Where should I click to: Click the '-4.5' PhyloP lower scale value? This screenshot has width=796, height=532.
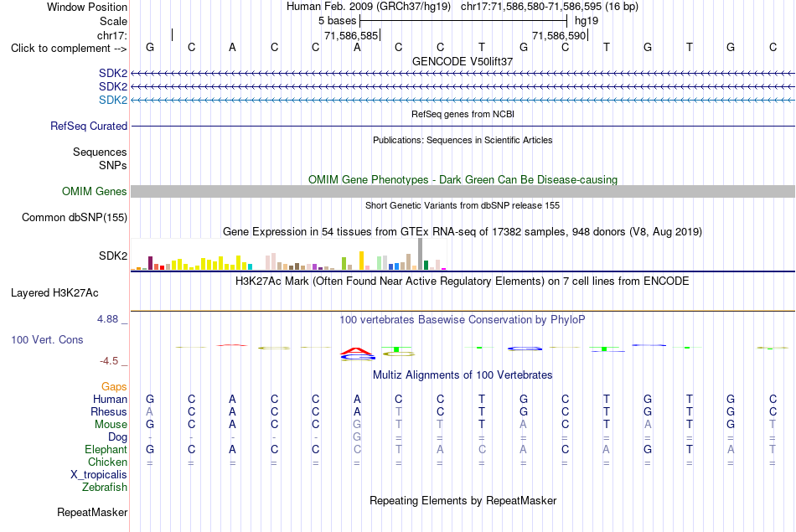(x=109, y=361)
